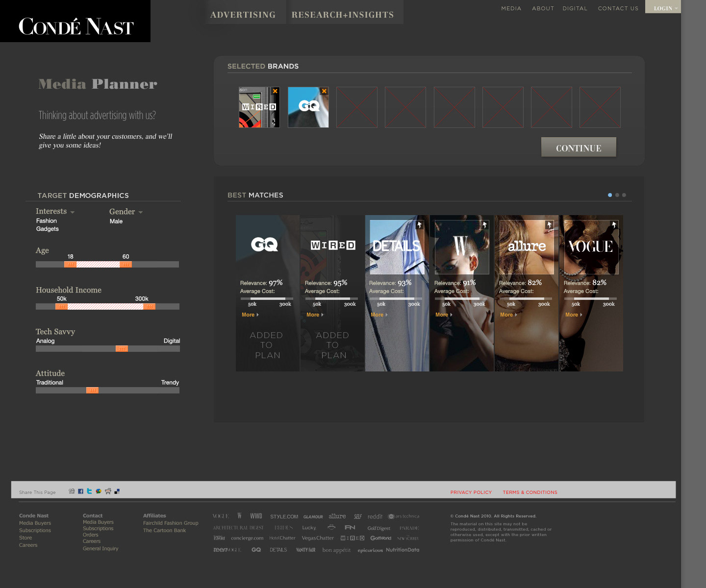
Task: Expand More details on the WIRED card
Action: coord(315,315)
